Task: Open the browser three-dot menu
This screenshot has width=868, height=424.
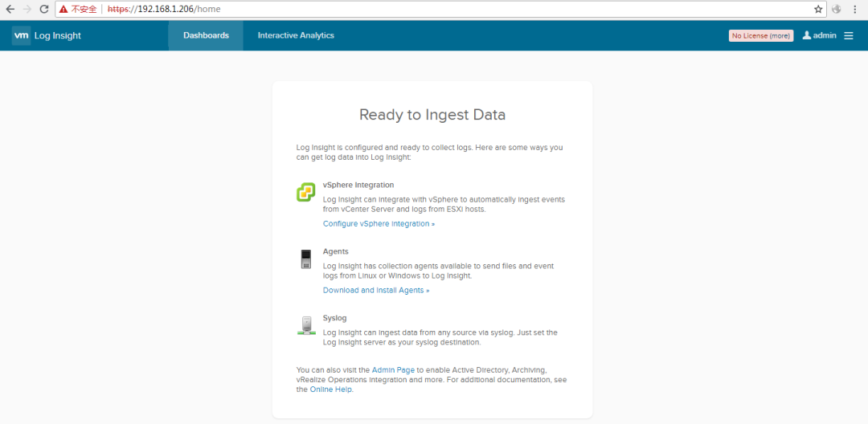Action: coord(856,10)
